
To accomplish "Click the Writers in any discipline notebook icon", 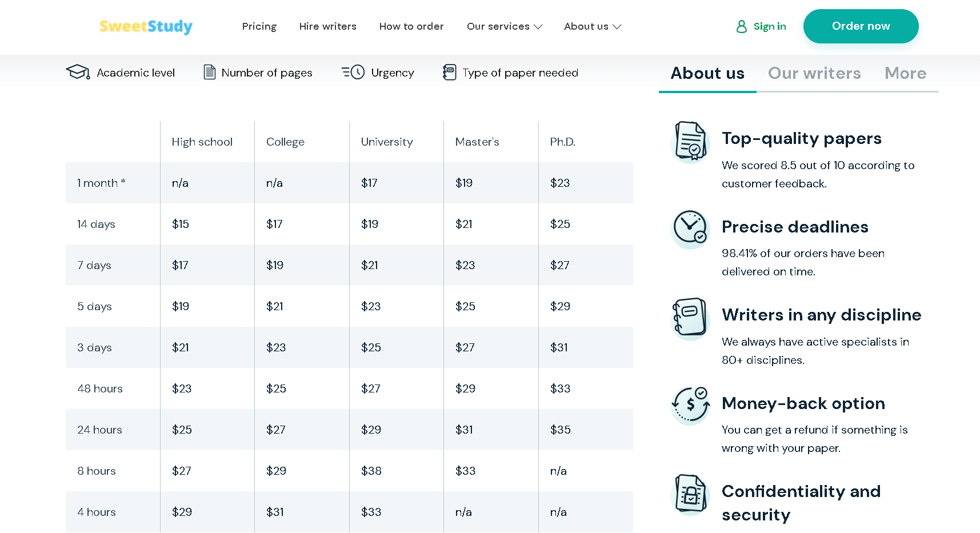I will (x=690, y=317).
